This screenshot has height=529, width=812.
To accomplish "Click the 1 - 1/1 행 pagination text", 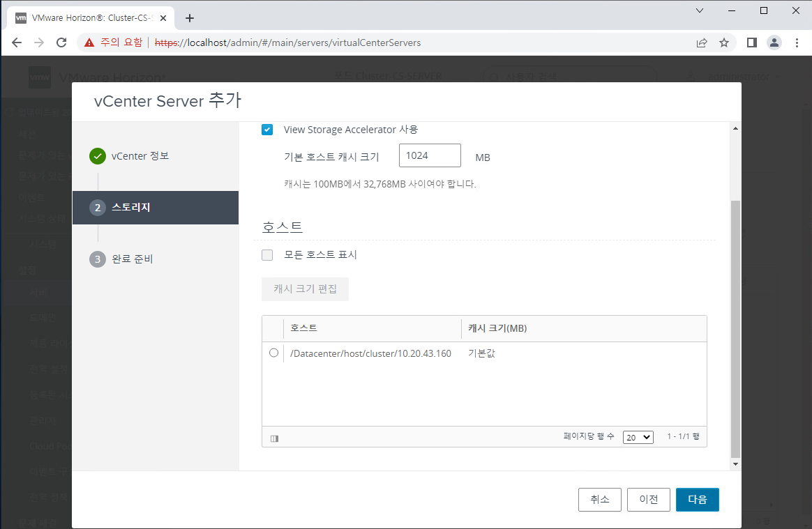I will [x=684, y=436].
